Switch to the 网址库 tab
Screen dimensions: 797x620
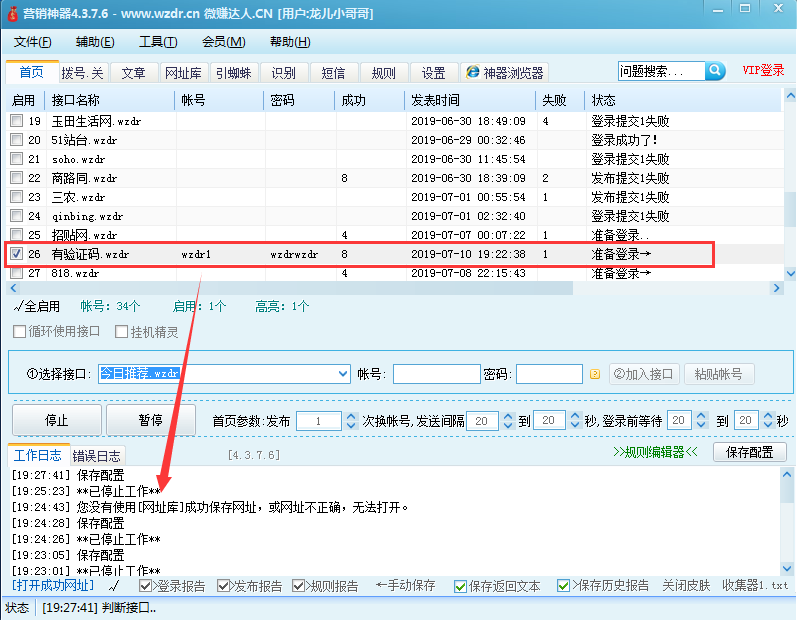click(x=183, y=73)
